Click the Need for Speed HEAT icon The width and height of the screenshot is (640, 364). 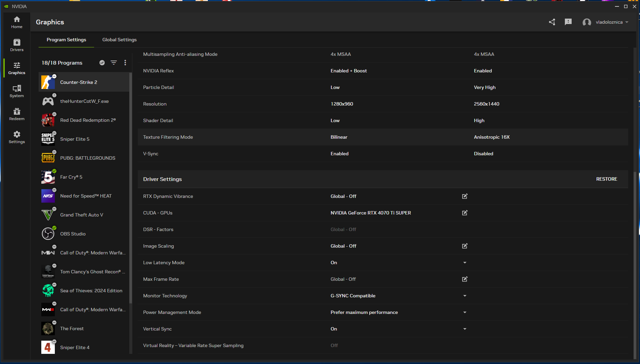click(x=48, y=196)
